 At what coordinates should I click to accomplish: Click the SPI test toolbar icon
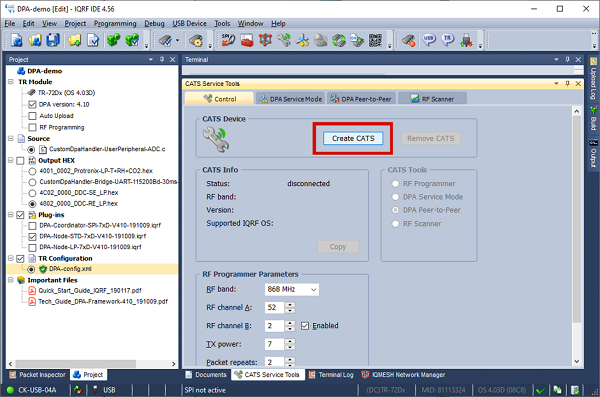(x=228, y=40)
